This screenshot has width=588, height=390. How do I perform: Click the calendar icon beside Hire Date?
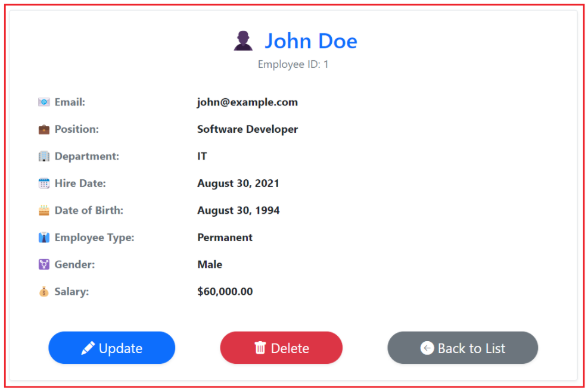pos(44,183)
